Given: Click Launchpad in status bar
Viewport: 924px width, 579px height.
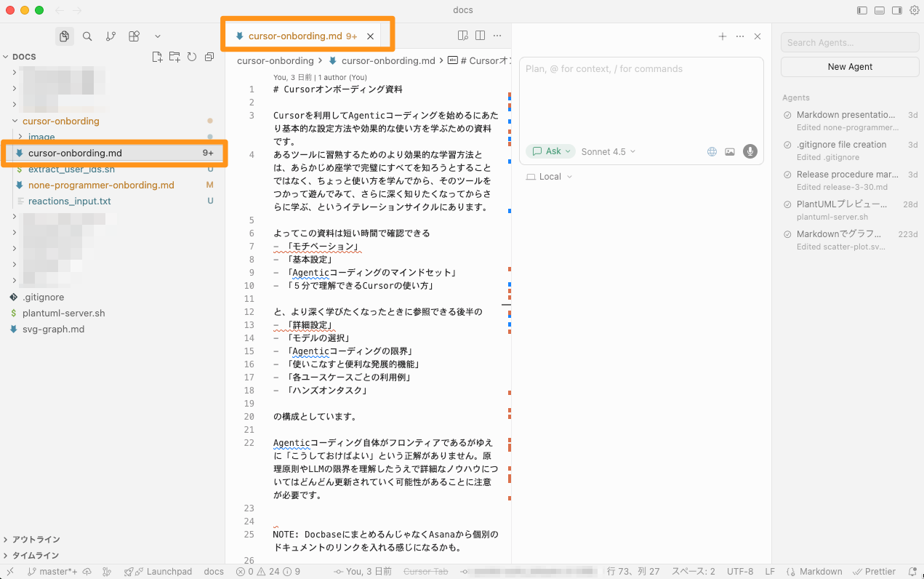Looking at the screenshot, I should pyautogui.click(x=158, y=572).
